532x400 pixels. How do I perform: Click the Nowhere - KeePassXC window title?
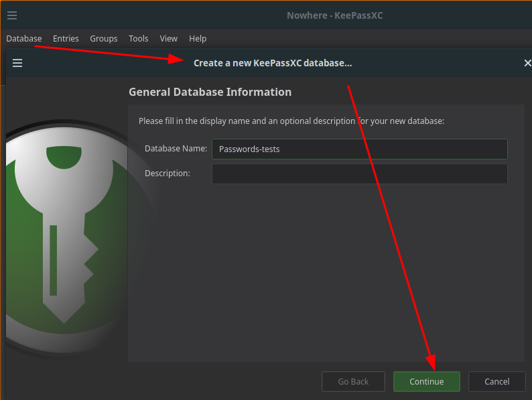334,15
